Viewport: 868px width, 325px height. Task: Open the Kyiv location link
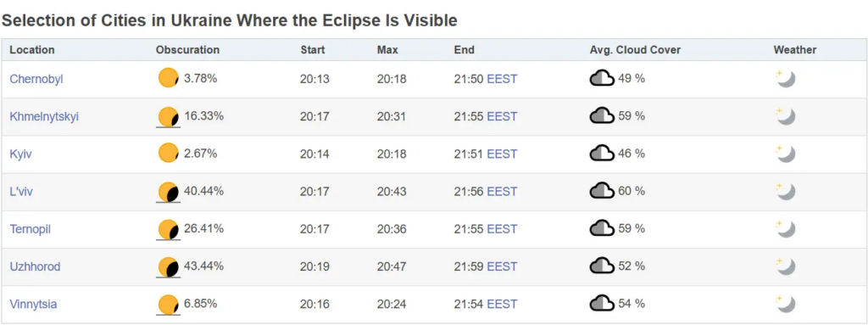coord(20,154)
